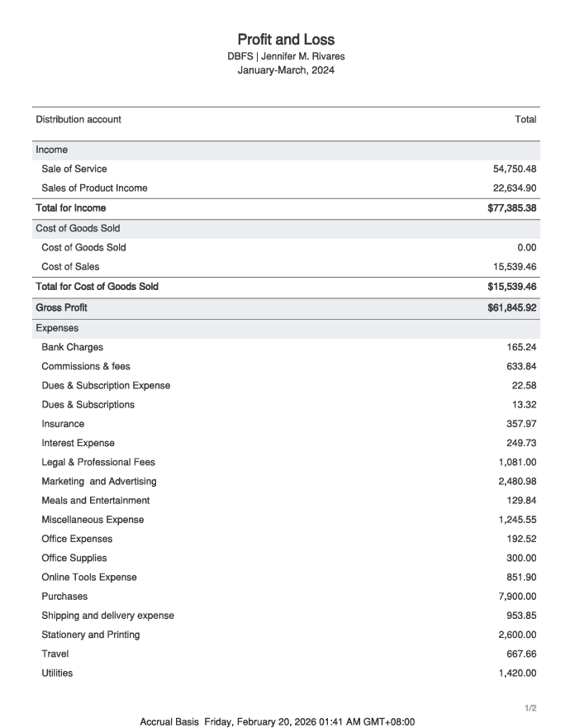This screenshot has height=728, width=570.
Task: Click the Sales of Product Income row
Action: (x=286, y=188)
